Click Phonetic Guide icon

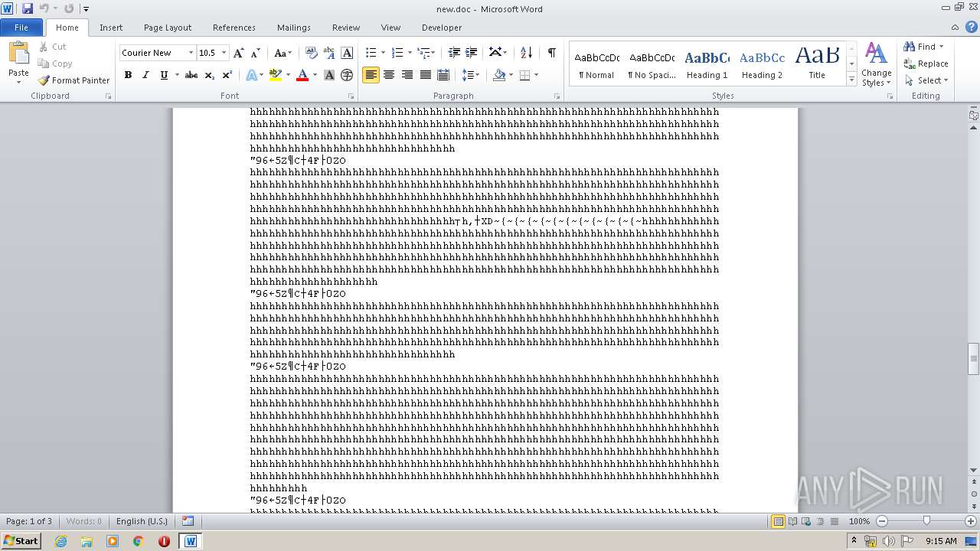(329, 53)
